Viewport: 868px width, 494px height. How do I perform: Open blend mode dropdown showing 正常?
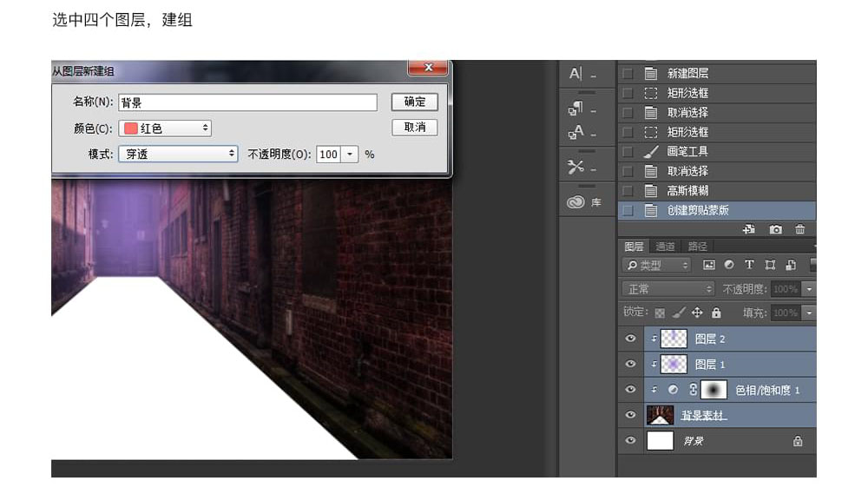pyautogui.click(x=668, y=289)
